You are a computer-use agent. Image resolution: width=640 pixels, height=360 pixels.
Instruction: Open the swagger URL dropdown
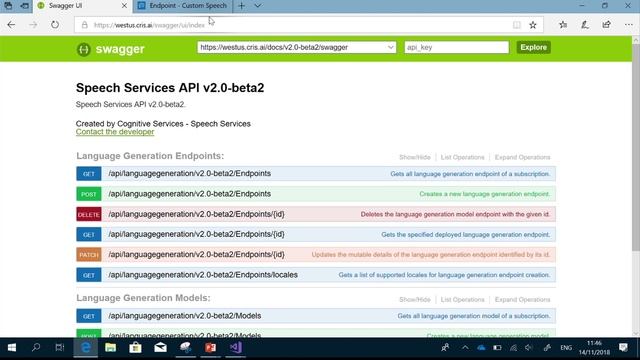[x=297, y=47]
